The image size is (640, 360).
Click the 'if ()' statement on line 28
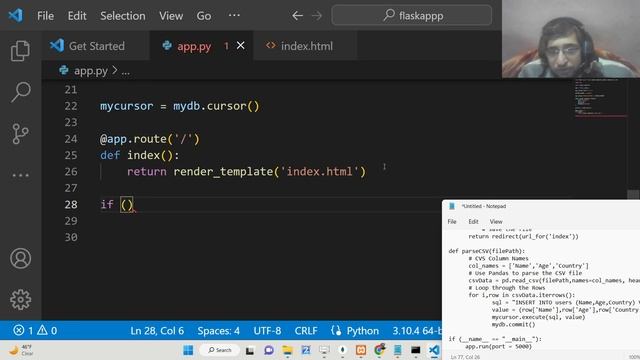(117, 204)
